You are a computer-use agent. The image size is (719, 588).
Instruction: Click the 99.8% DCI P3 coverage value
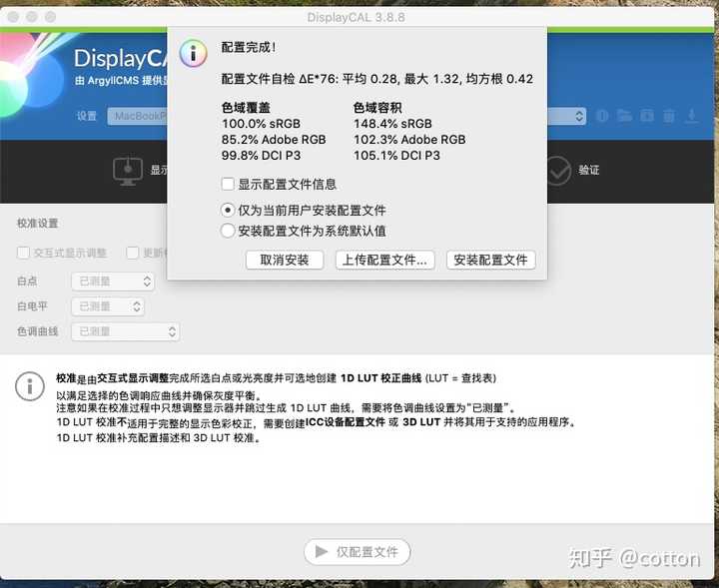coord(261,156)
